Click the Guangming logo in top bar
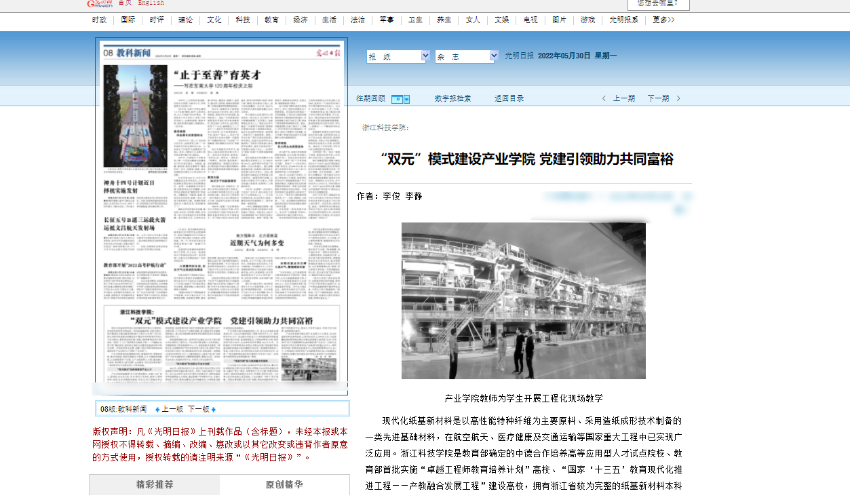The image size is (850, 504). point(100,3)
